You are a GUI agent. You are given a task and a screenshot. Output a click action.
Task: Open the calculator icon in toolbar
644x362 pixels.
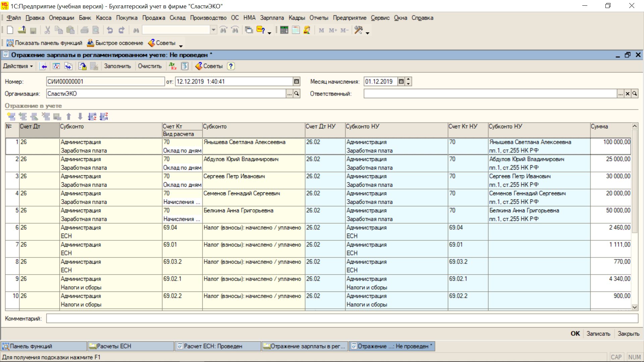pyautogui.click(x=284, y=30)
